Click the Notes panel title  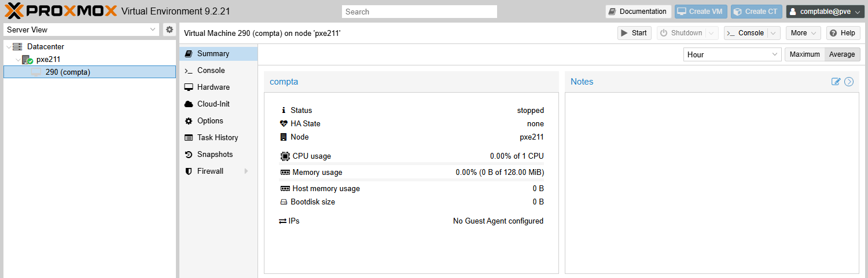click(x=582, y=82)
